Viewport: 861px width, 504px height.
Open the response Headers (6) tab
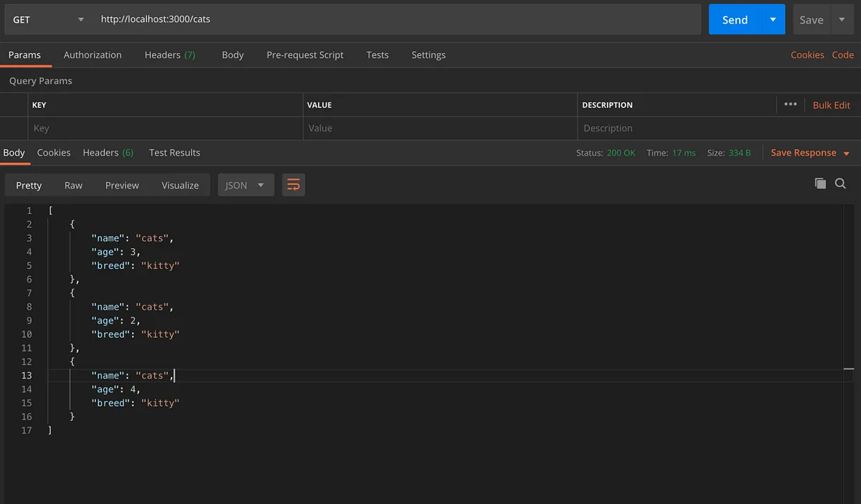108,153
